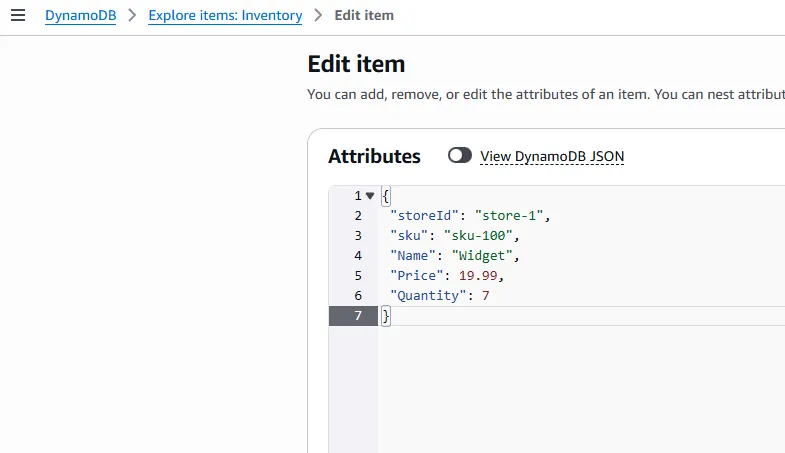Collapse the JSON object fold arrow
This screenshot has height=453, width=785.
click(x=370, y=196)
